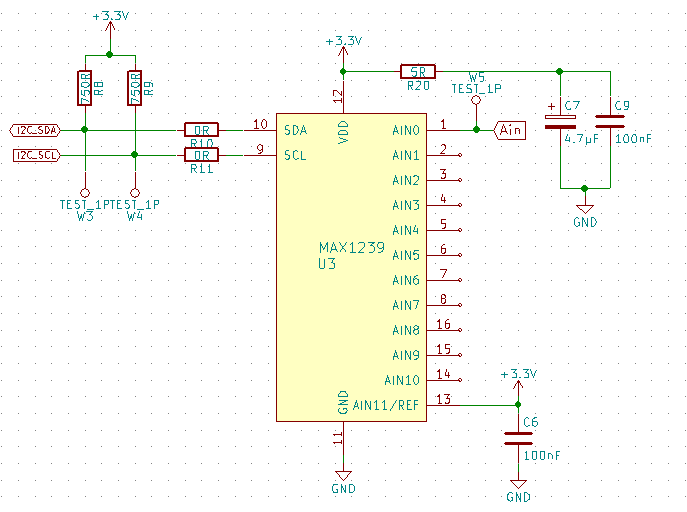Screen dimensions: 687x512
Task: Click the TEST_1P label of W5
Action: [476, 88]
